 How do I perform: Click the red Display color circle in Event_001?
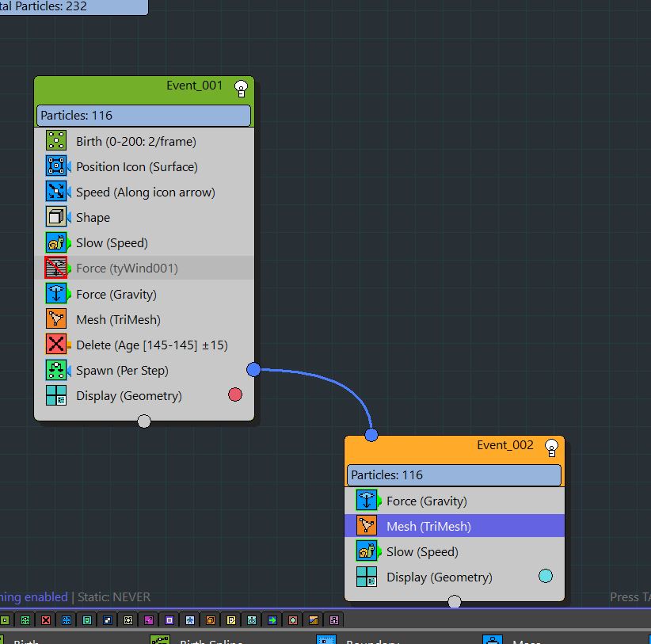(235, 394)
